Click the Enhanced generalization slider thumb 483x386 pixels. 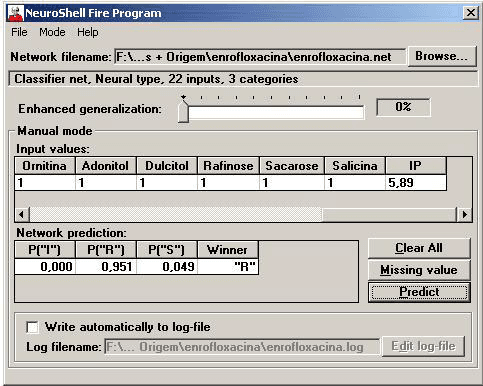point(183,111)
